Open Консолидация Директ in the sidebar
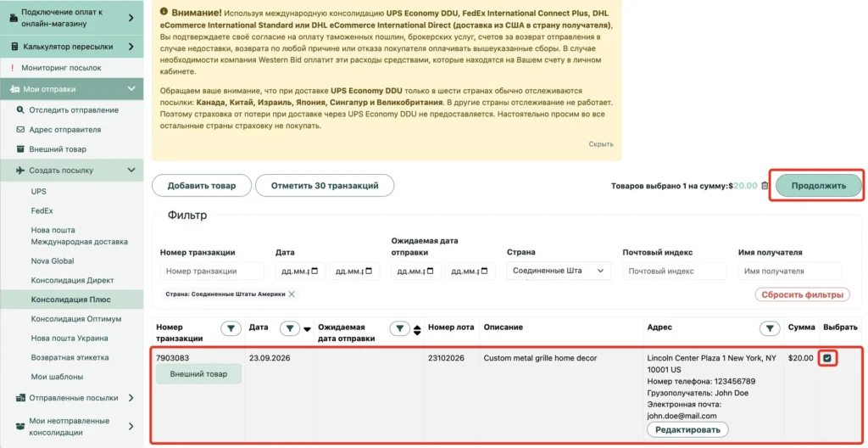The image size is (868, 448). 73,280
